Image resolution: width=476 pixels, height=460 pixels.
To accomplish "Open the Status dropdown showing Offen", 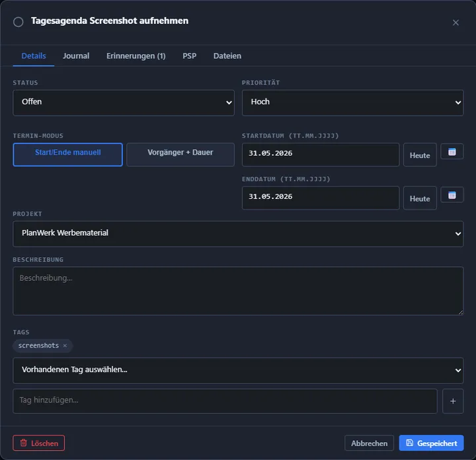I will pos(124,102).
